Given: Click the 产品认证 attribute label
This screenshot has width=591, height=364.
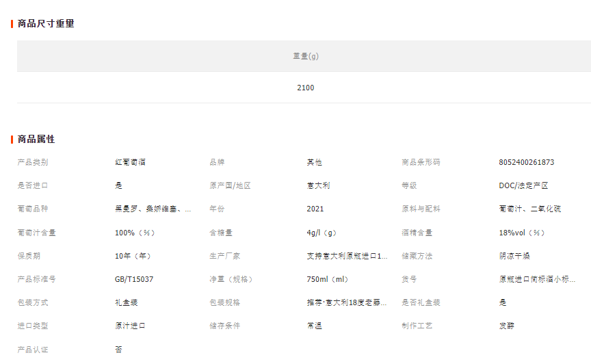Looking at the screenshot, I should [33, 349].
